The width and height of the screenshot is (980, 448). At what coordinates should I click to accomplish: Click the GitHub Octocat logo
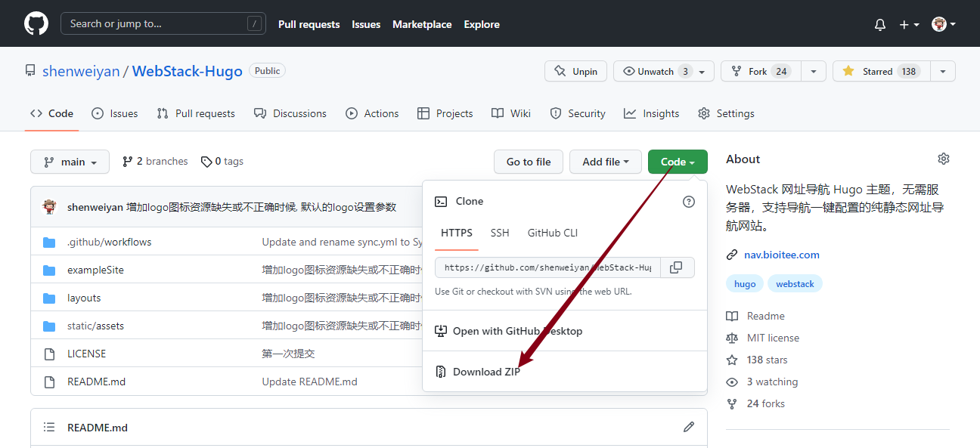[36, 24]
